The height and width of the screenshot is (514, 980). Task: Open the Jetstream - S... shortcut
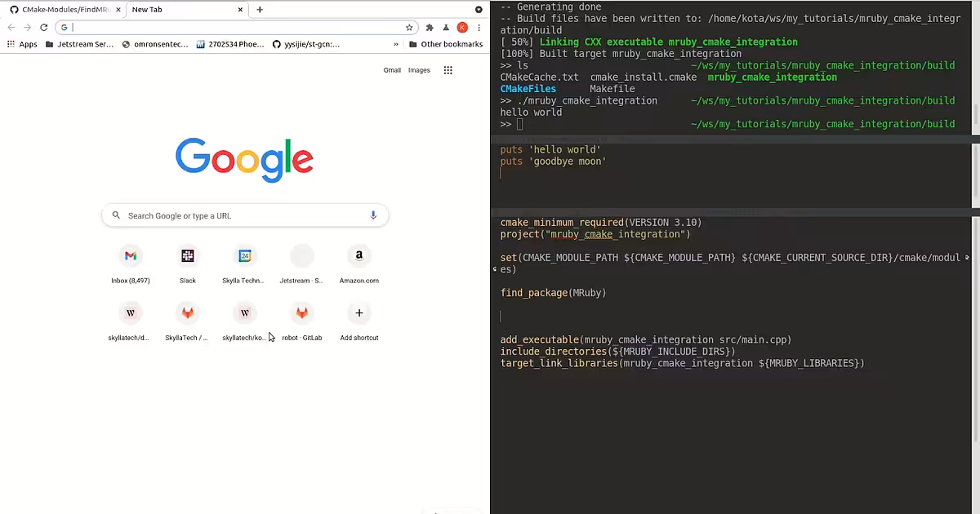301,264
